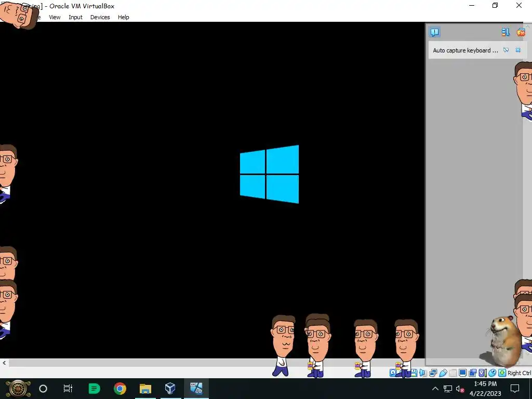Open Task View on the taskbar
This screenshot has height=399, width=532.
point(68,389)
